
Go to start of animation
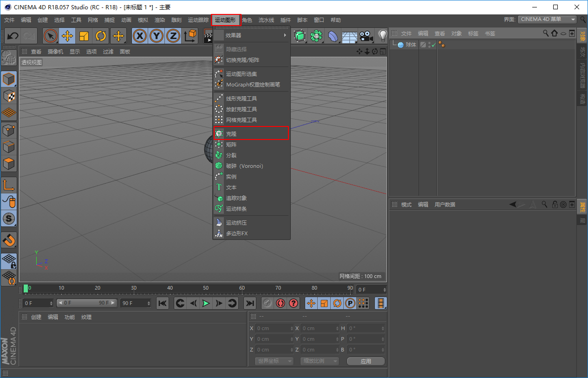coord(163,303)
